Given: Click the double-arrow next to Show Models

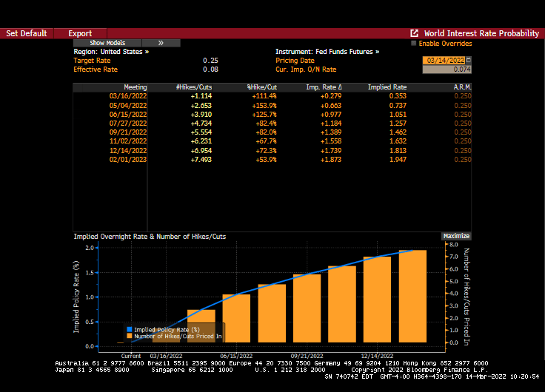Looking at the screenshot, I should 161,43.
